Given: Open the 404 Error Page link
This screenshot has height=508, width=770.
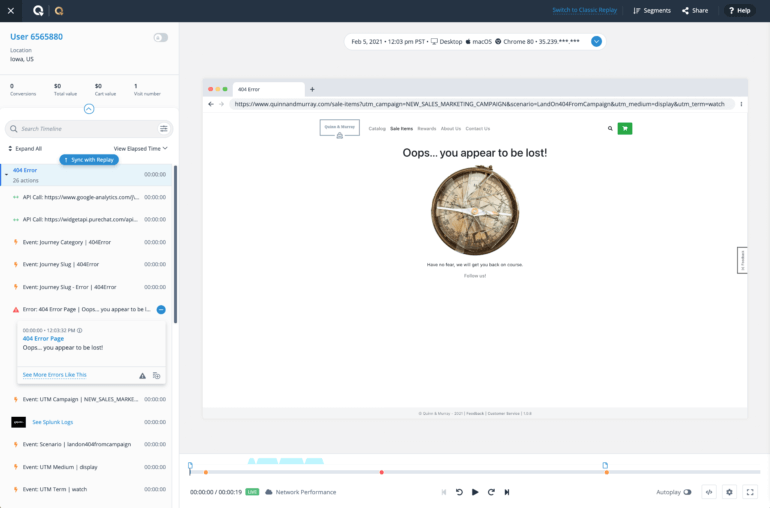Looking at the screenshot, I should click(43, 339).
